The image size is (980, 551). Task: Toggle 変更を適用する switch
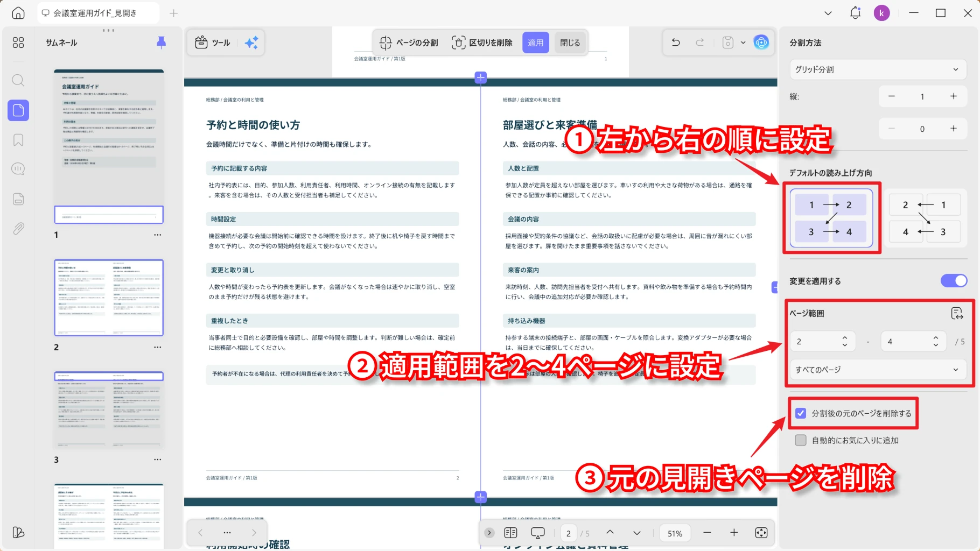(954, 281)
